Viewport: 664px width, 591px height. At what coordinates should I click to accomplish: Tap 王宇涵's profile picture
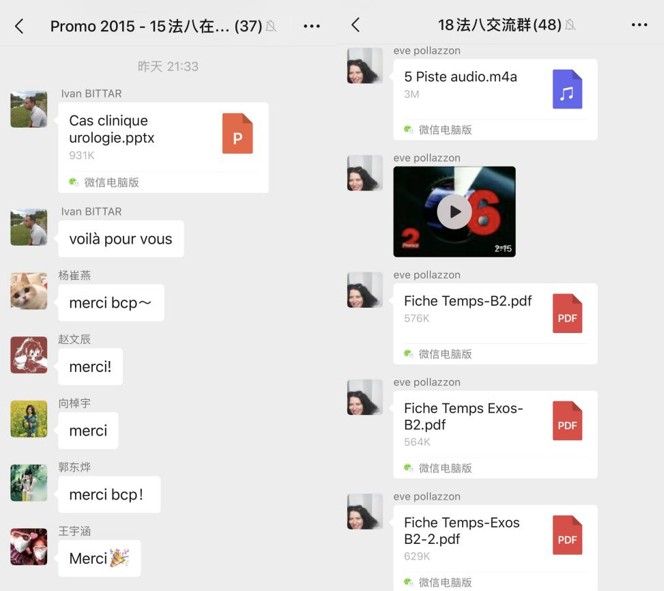coord(29,547)
